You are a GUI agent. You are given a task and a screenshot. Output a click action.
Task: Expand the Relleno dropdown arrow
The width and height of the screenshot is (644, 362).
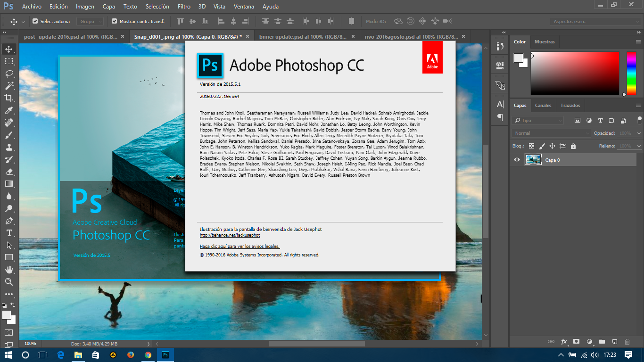[638, 146]
